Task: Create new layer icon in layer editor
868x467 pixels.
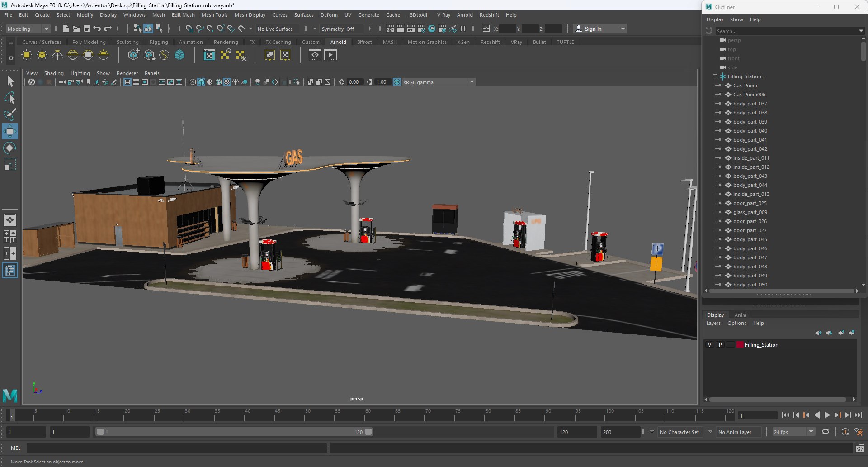Action: [x=841, y=333]
